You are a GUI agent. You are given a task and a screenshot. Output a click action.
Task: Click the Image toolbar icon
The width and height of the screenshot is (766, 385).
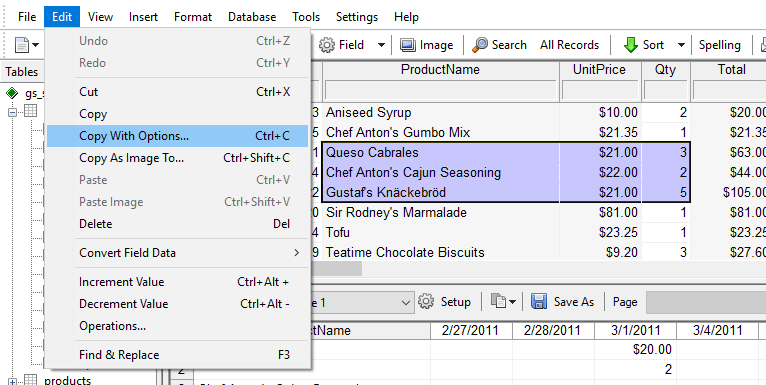pos(408,45)
